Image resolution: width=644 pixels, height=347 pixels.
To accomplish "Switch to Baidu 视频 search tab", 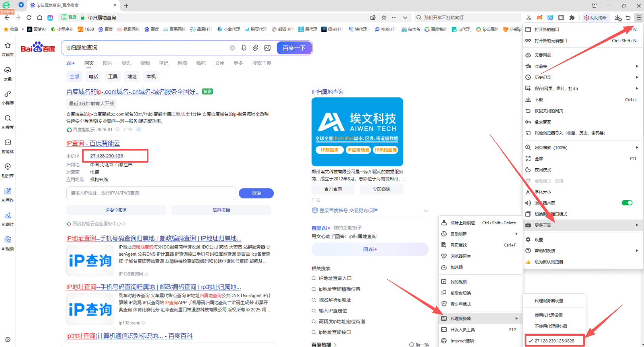I will coord(145,63).
